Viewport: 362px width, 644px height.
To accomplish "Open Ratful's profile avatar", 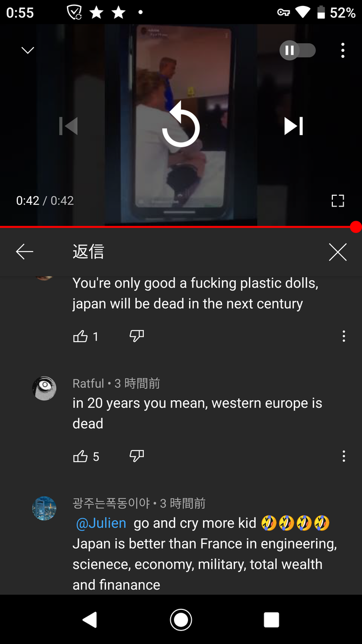I will tap(44, 388).
